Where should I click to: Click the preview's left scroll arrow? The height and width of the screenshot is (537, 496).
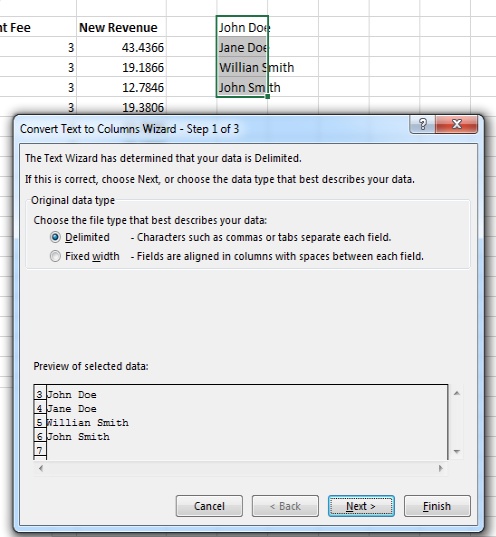(41, 468)
